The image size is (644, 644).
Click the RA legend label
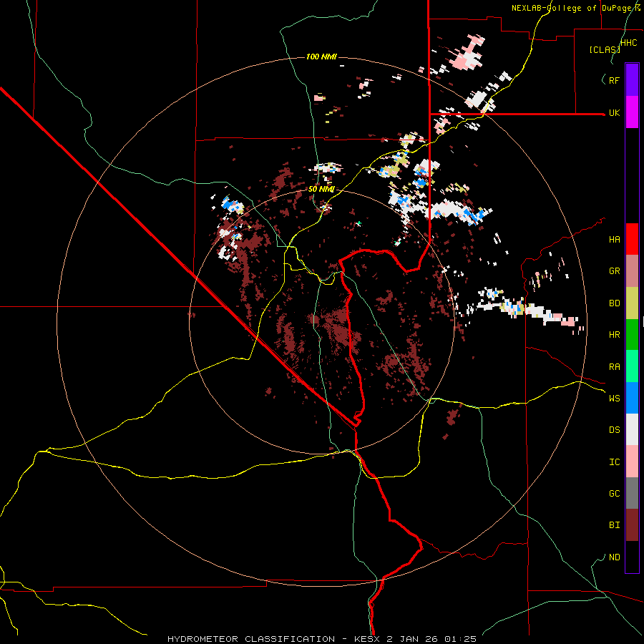point(614,367)
